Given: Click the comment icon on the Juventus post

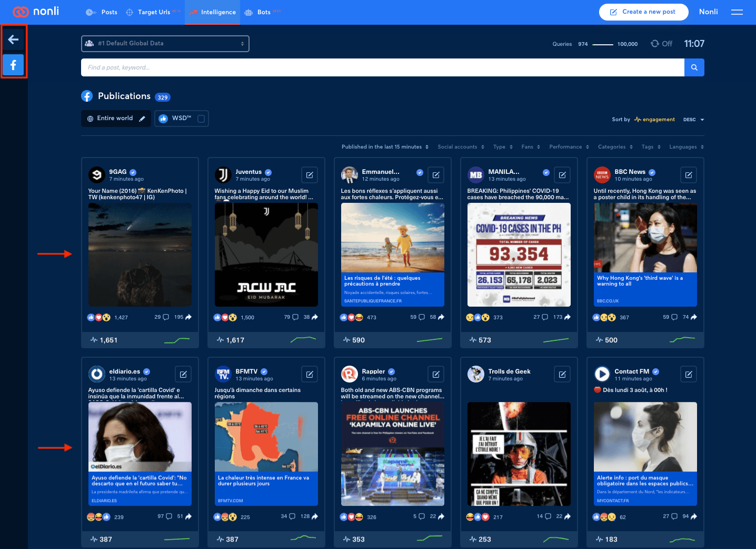Looking at the screenshot, I should click(x=295, y=317).
